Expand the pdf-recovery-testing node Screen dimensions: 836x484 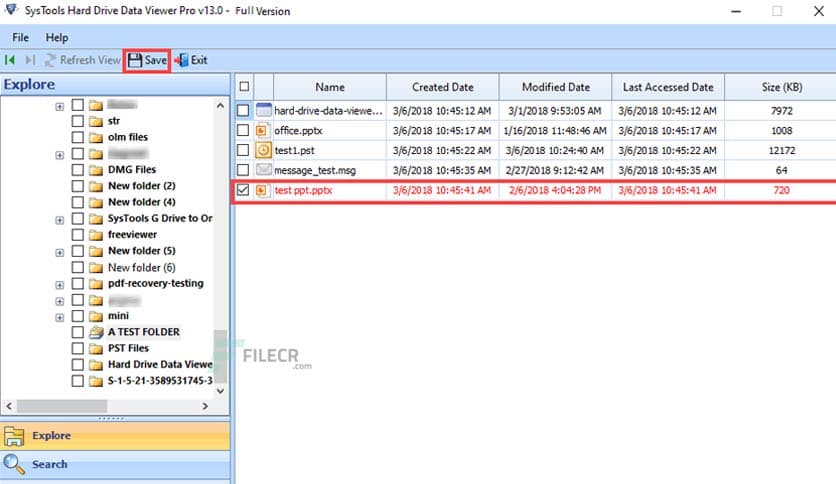[60, 285]
